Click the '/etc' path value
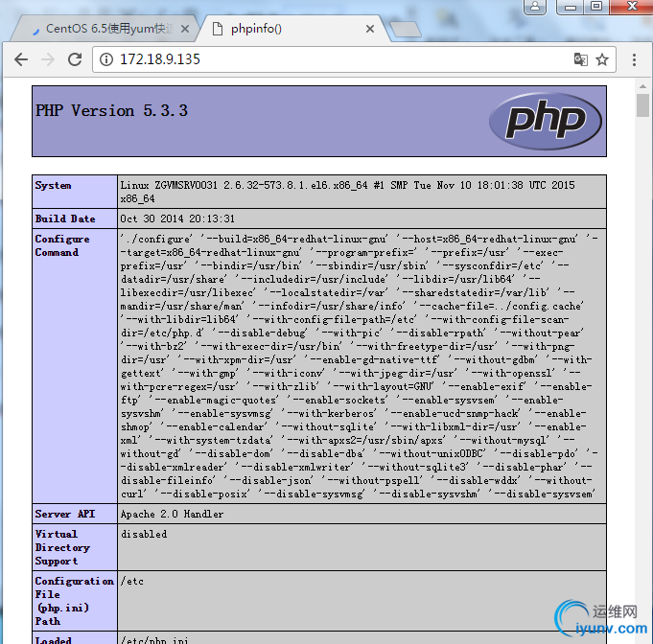The image size is (653, 644). coord(132,581)
